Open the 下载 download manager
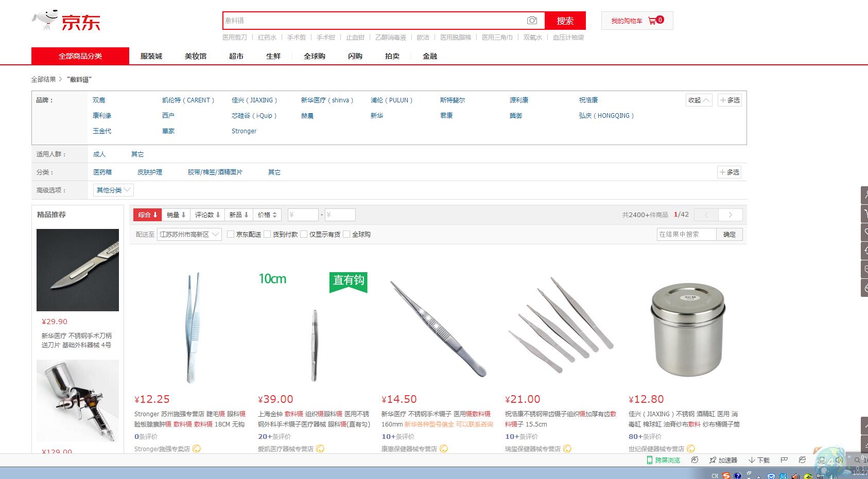 point(752,460)
